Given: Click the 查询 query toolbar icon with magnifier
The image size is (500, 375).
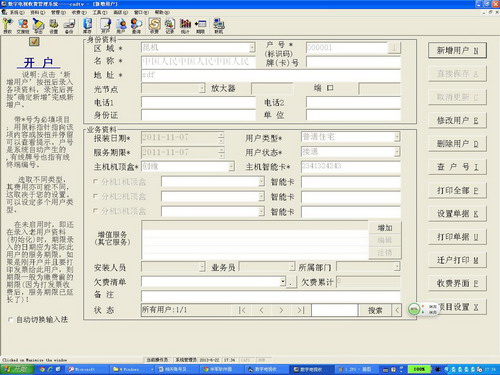Looking at the screenshot, I should tap(136, 26).
